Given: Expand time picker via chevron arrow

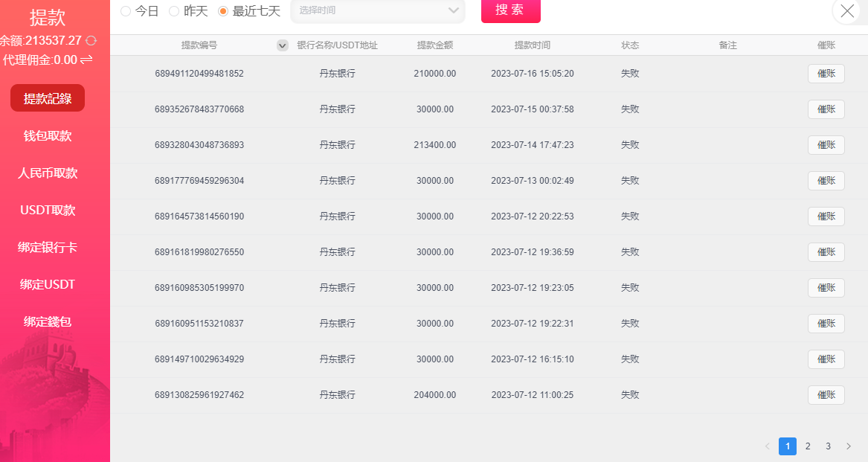Looking at the screenshot, I should click(454, 10).
